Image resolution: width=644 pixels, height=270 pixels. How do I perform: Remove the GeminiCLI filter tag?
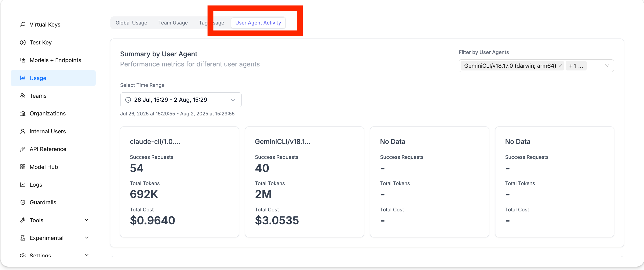tap(560, 66)
